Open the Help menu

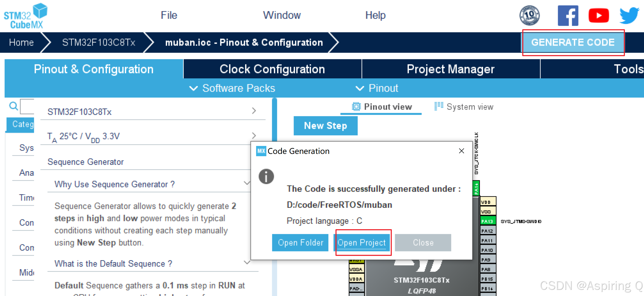(x=375, y=15)
